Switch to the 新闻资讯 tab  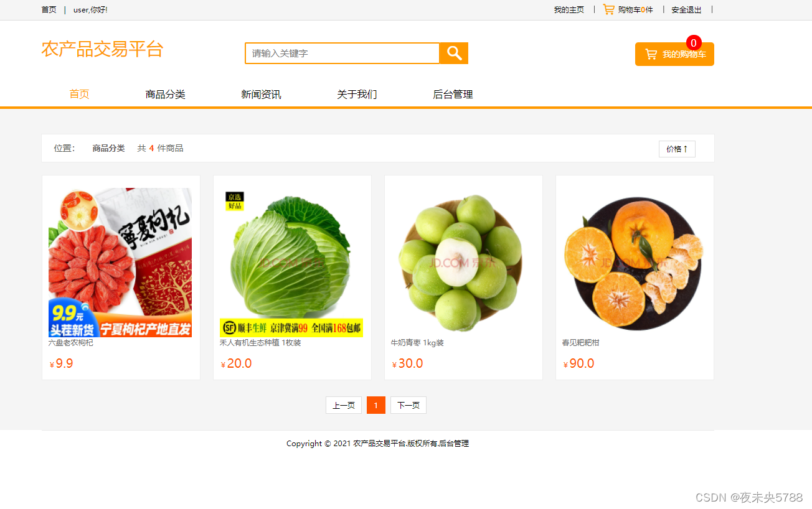pos(261,95)
